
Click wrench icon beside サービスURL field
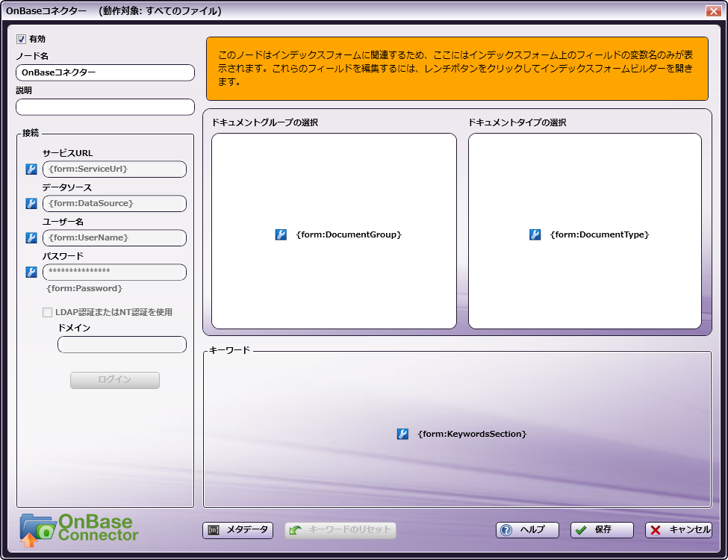pos(31,169)
